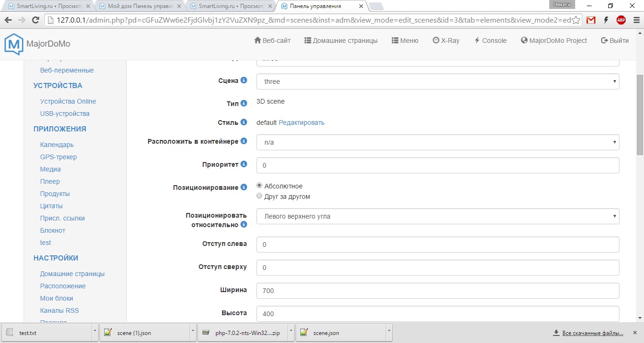
Task: Click the Высота field containing 400
Action: point(438,314)
